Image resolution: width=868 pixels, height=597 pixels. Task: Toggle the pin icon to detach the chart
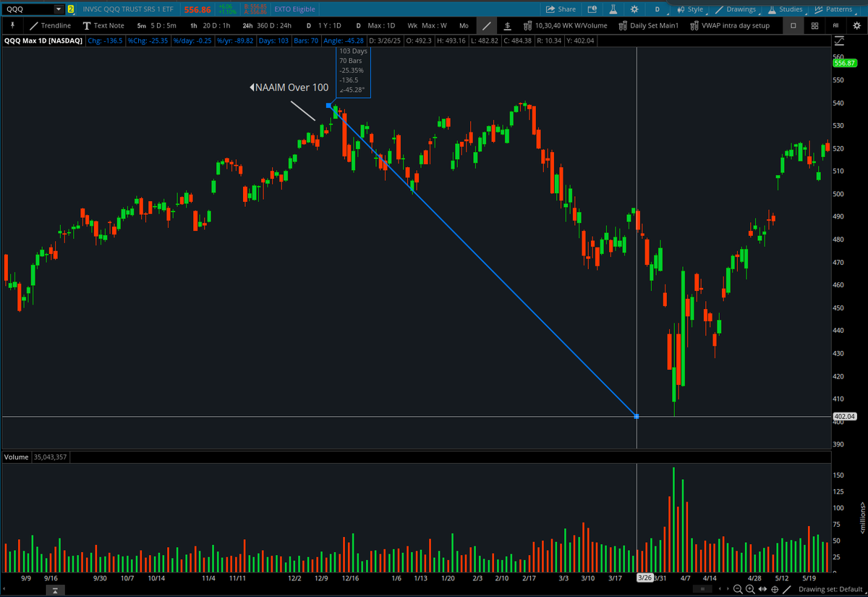point(12,25)
